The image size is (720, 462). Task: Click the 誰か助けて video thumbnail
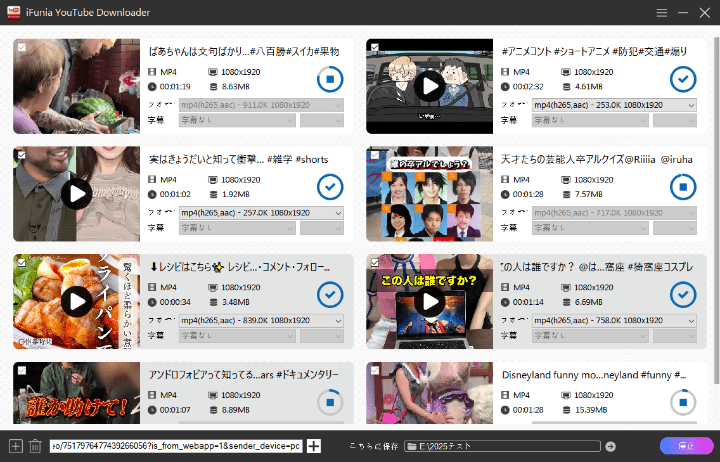click(76, 393)
